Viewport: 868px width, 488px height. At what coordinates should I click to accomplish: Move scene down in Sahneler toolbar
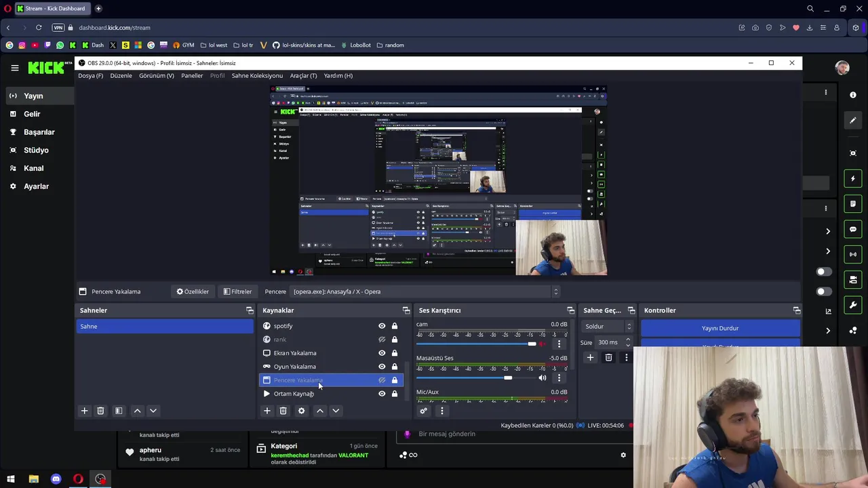pos(153,411)
